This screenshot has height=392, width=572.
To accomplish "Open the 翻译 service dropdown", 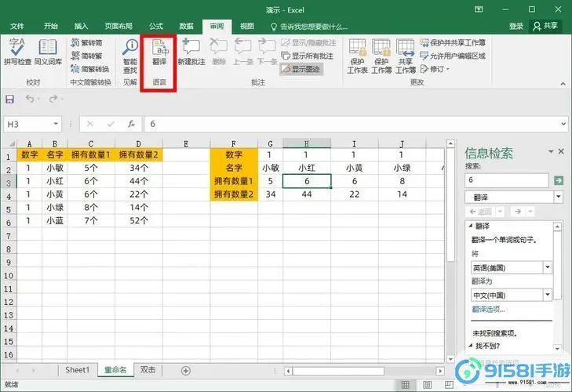I will (559, 197).
